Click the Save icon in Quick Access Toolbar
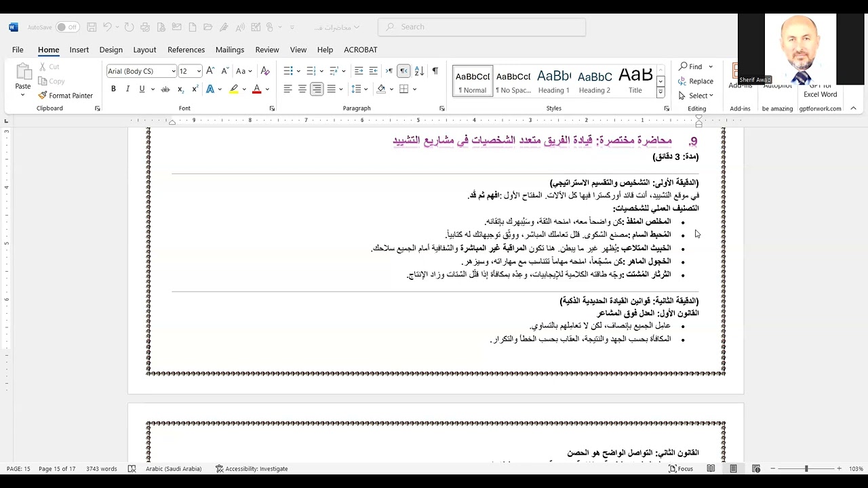Screen dimensions: 868x488 pyautogui.click(x=92, y=27)
